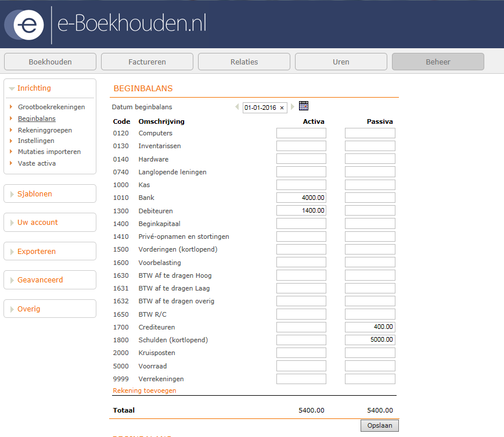Screen dimensions: 504x437
Task: Open the calendar date picker icon
Action: coord(303,106)
